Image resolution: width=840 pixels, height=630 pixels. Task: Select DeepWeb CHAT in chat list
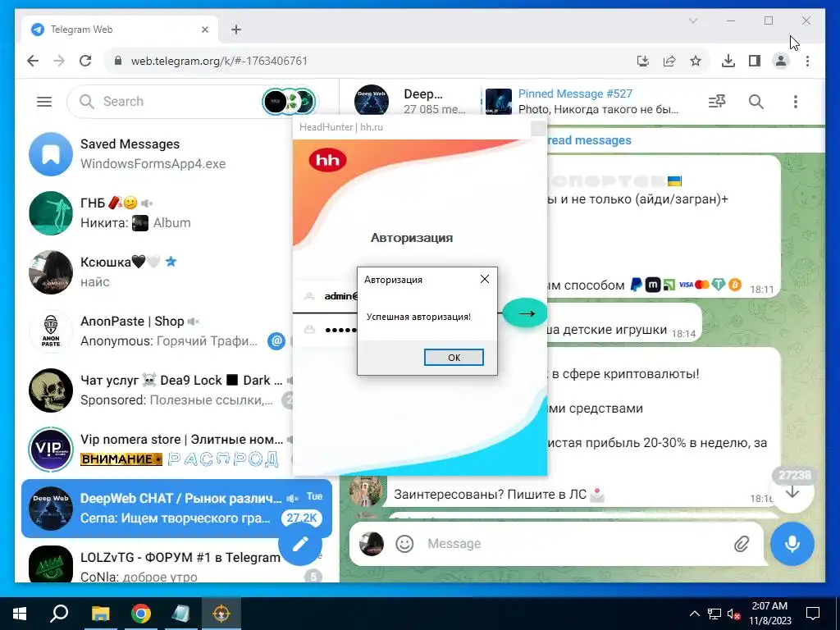pos(177,509)
